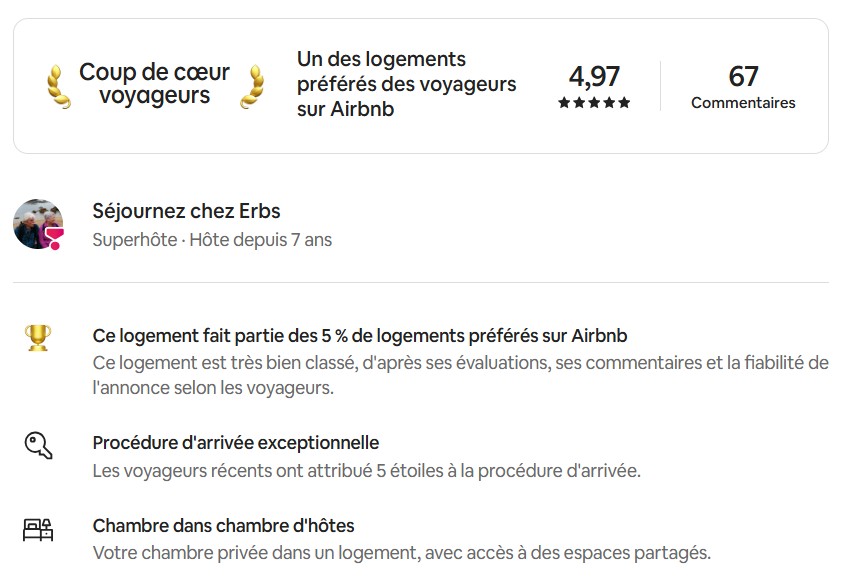Click the 4,97 rating score
Viewport: 848px width, 587px height.
(x=595, y=75)
